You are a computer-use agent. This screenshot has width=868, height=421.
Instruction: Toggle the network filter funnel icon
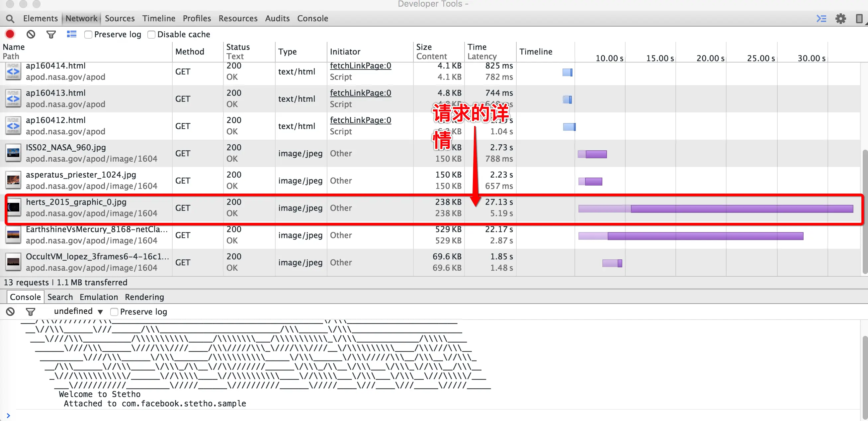[x=51, y=34]
